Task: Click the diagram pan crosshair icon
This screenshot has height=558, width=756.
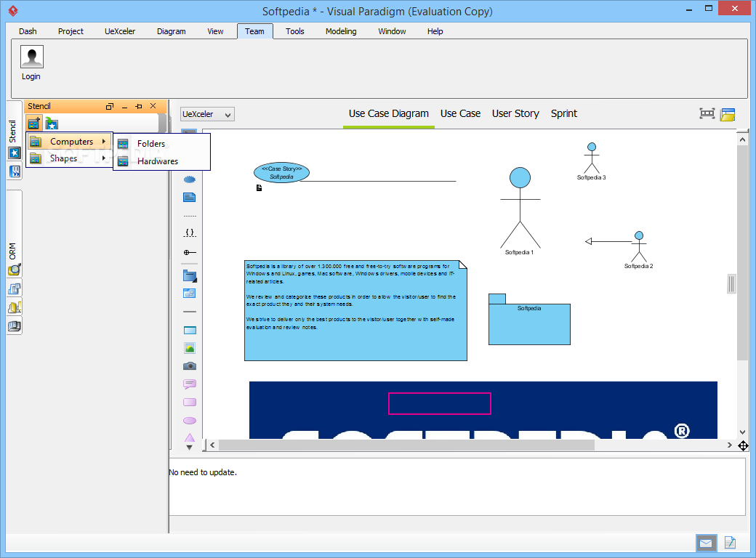Action: [x=743, y=445]
